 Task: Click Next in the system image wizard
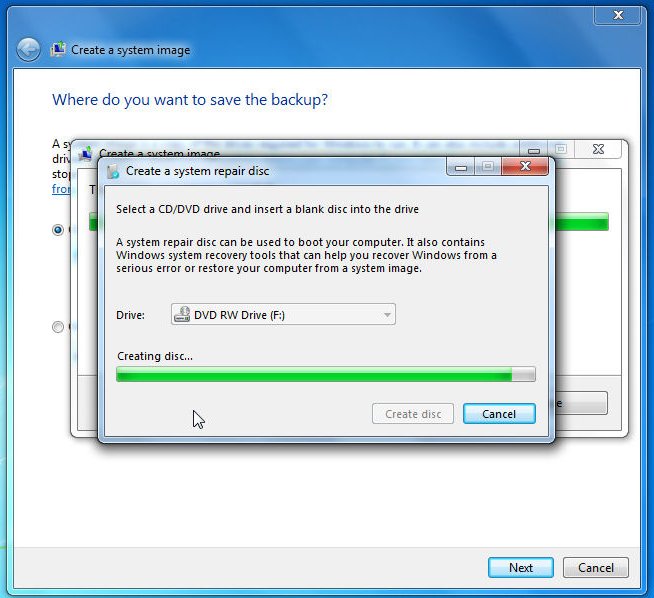(x=521, y=568)
